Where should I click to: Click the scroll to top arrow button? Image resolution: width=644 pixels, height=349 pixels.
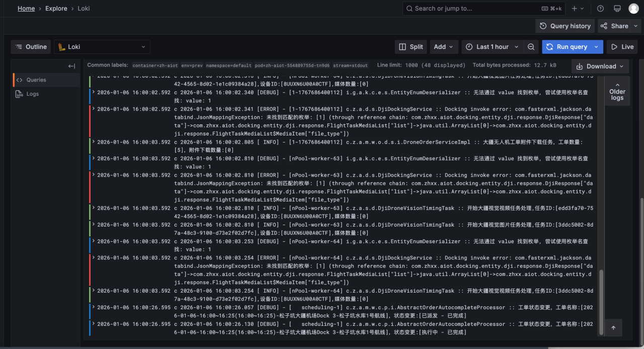coord(613,328)
